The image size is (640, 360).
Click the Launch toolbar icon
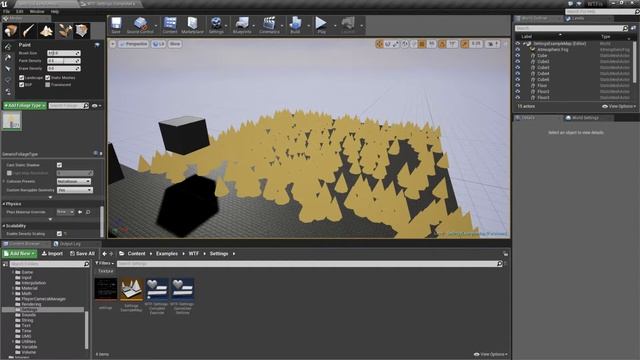(x=348, y=25)
